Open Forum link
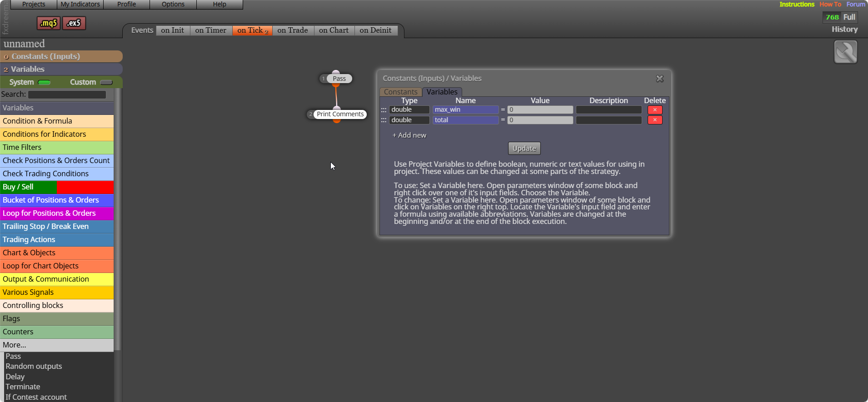This screenshot has width=868, height=402. (856, 4)
